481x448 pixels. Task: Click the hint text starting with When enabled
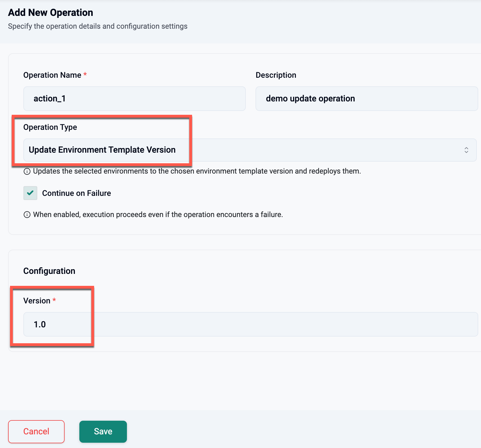pos(158,215)
